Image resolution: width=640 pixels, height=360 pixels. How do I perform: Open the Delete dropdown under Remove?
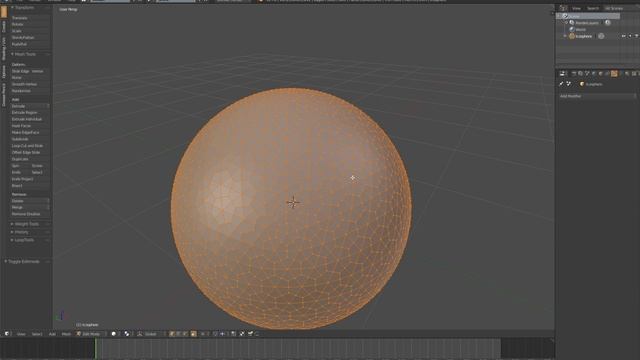coord(30,200)
